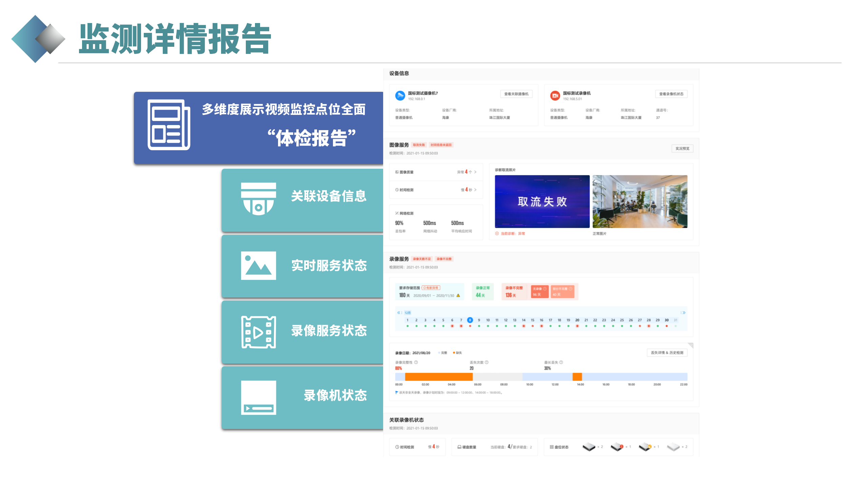Expand the 图像质量 abnormal row
Image resolution: width=868 pixels, height=488 pixels.
475,172
